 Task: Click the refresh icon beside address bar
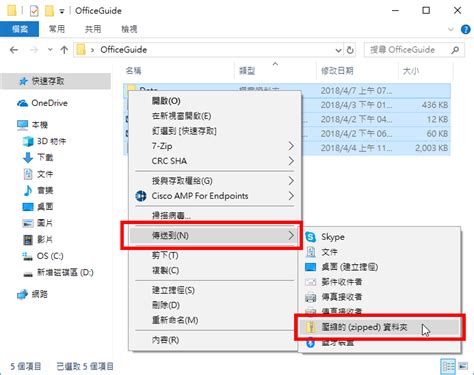[350, 50]
